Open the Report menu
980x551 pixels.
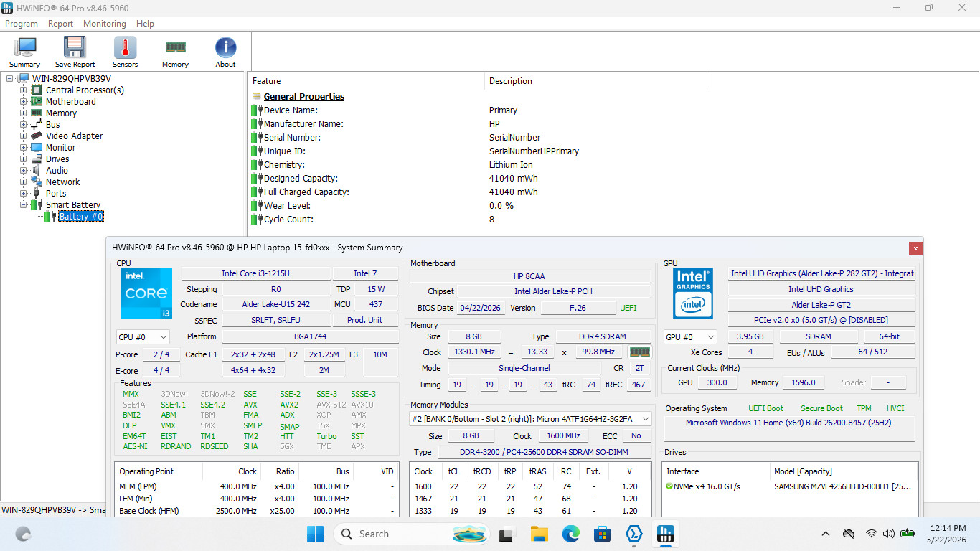click(x=60, y=24)
